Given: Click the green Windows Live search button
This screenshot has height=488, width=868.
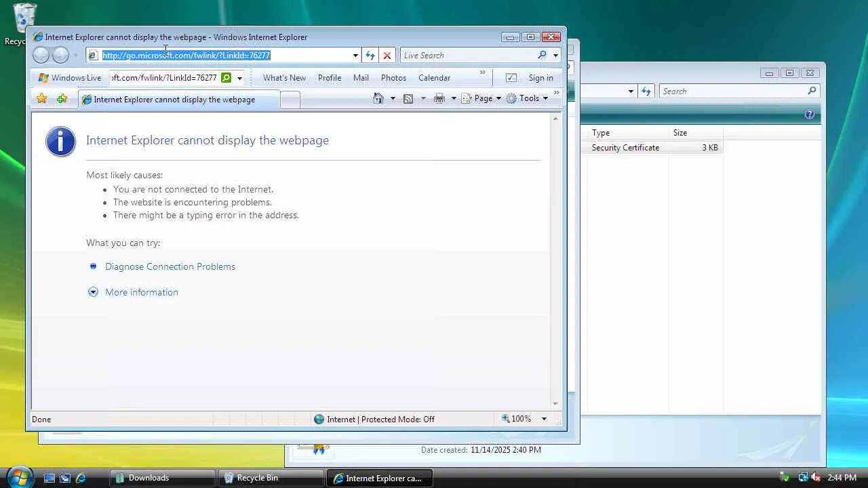Looking at the screenshot, I should (226, 78).
